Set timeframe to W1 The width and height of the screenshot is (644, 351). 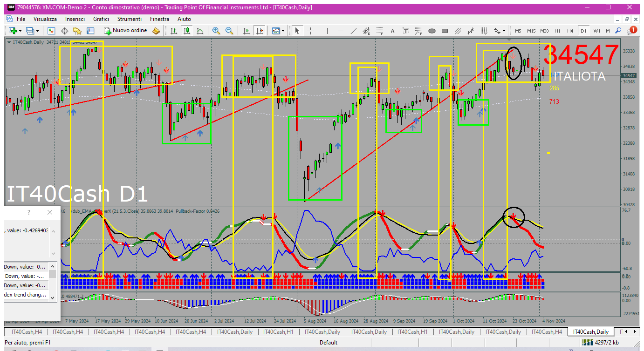597,31
